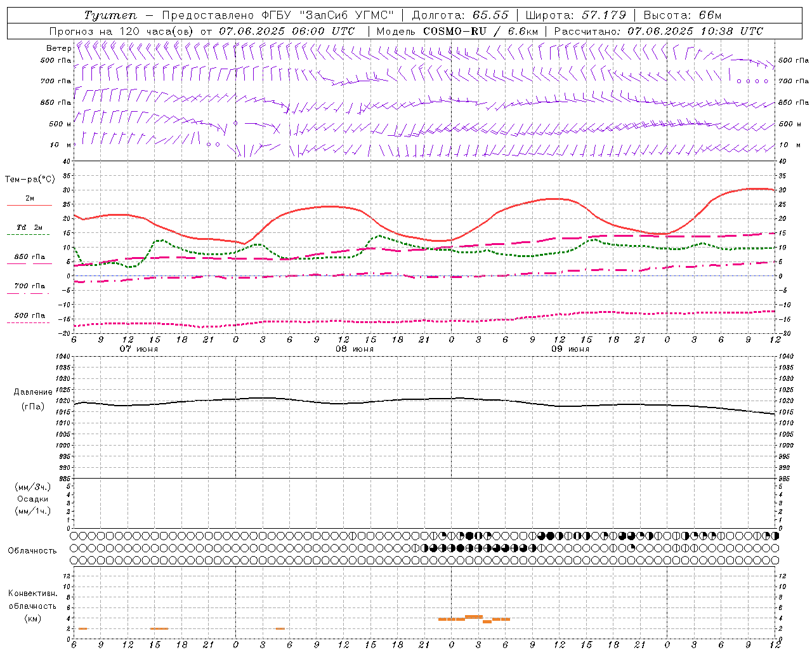Screen dimensions: 812x650
Task: Click the 'Осадки' precipitation label
Action: (x=33, y=499)
